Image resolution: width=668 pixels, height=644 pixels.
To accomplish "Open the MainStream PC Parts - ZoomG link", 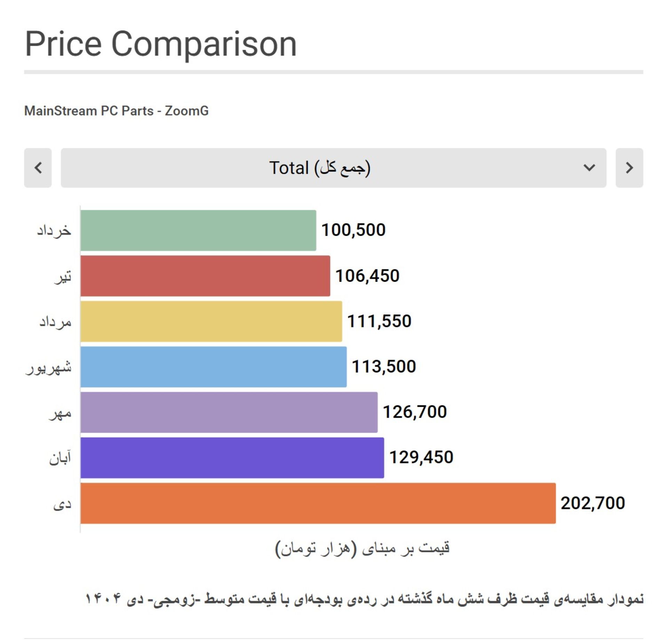I will pyautogui.click(x=117, y=111).
